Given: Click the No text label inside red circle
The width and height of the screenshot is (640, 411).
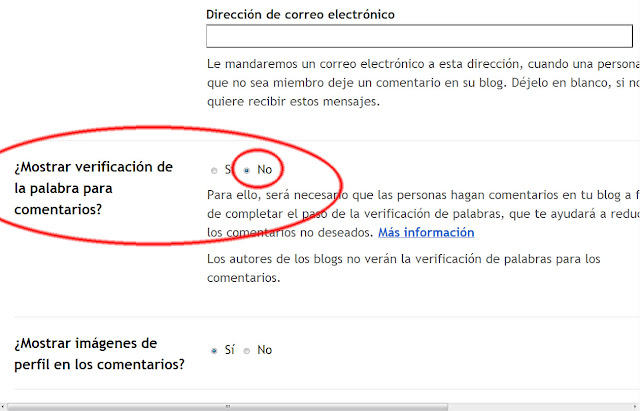Looking at the screenshot, I should pyautogui.click(x=265, y=170).
